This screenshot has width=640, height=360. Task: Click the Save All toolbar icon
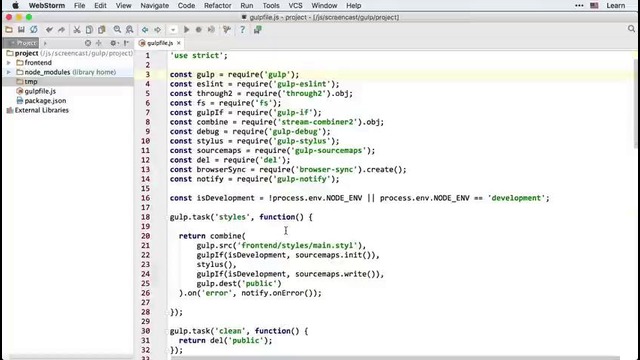tap(21, 30)
